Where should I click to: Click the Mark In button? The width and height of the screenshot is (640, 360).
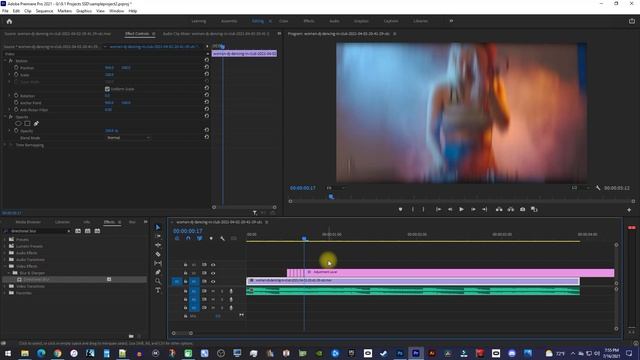[x=413, y=209]
